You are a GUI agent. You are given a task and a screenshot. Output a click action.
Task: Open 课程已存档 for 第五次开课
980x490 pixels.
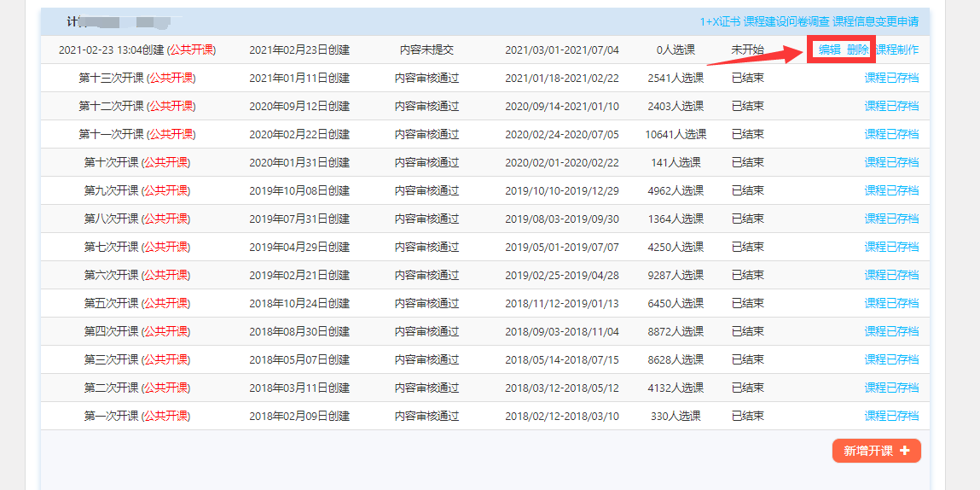tap(892, 304)
